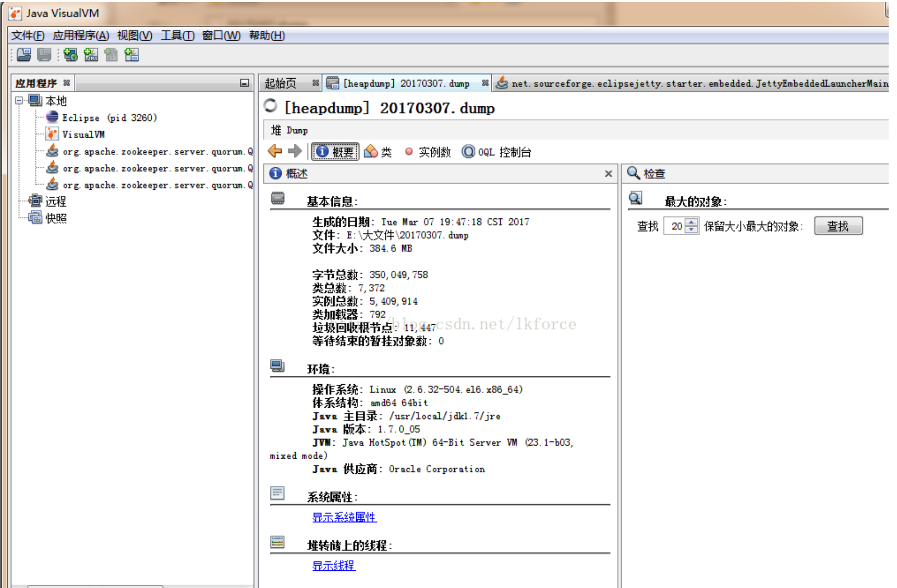Open the OQL 控制台 view
This screenshot has height=588, width=897.
click(x=496, y=152)
